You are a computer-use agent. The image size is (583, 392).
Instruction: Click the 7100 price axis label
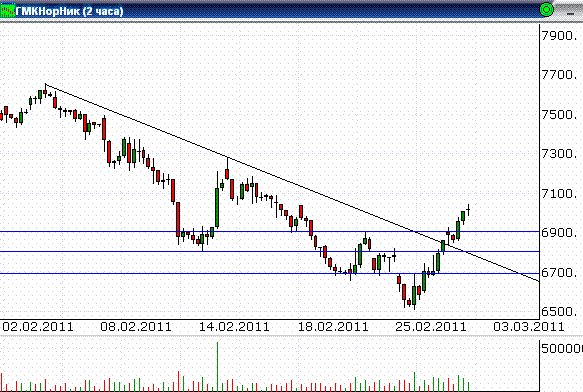(x=560, y=194)
